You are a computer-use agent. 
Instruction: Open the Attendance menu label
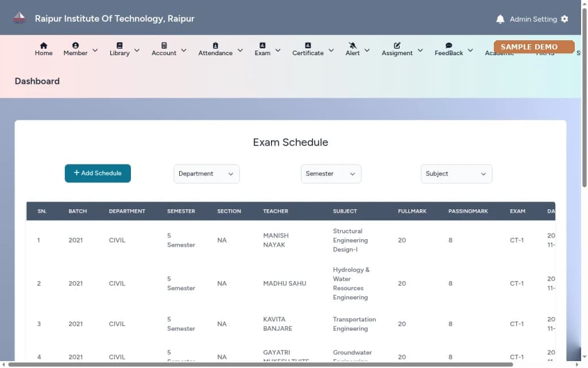click(x=215, y=53)
